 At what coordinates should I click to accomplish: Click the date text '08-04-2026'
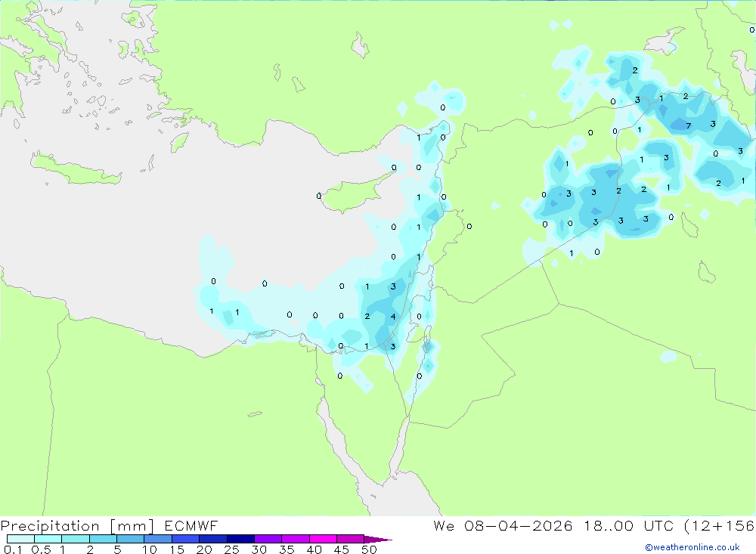point(519,526)
